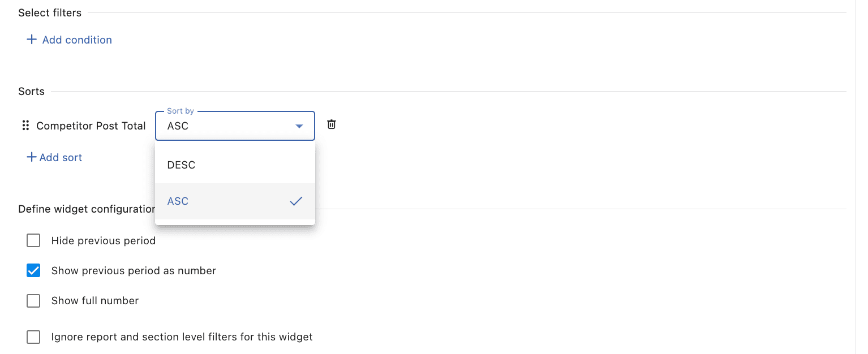The width and height of the screenshot is (868, 354).
Task: Click the Show full number label text
Action: click(95, 300)
